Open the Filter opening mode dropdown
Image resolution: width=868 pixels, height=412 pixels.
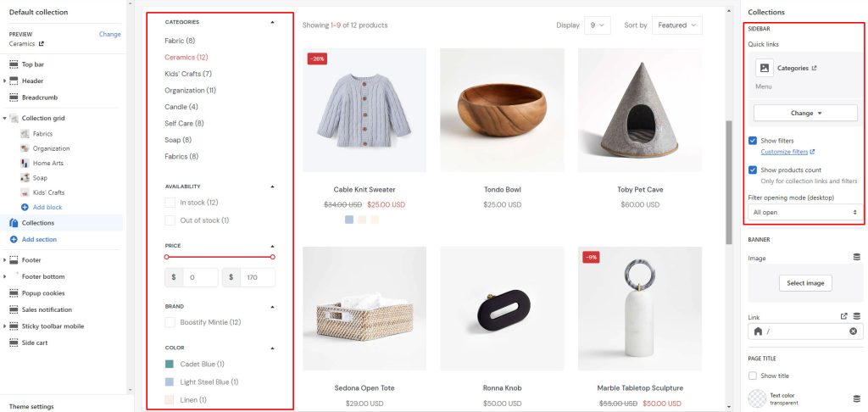[x=805, y=212]
